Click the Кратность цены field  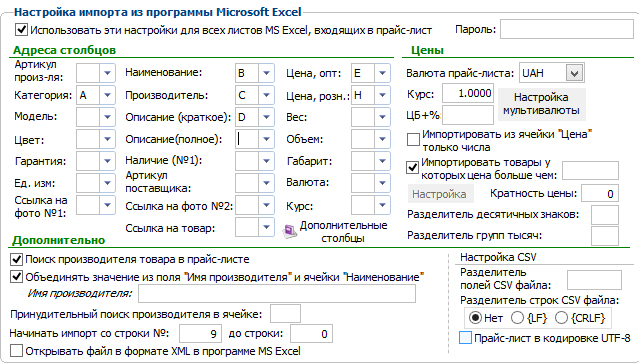[x=600, y=194]
